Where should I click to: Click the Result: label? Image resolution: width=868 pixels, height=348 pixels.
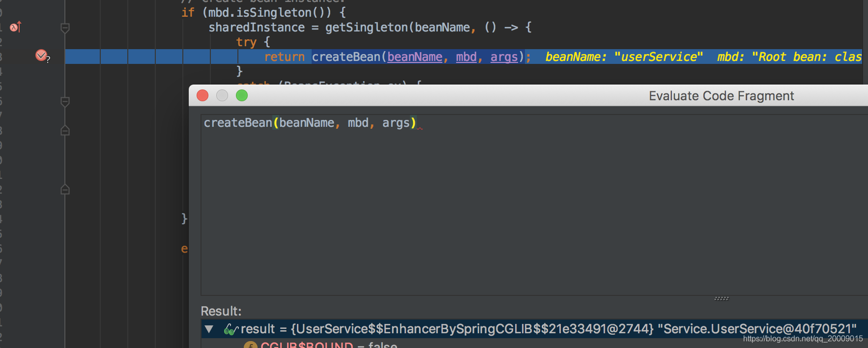pyautogui.click(x=221, y=311)
